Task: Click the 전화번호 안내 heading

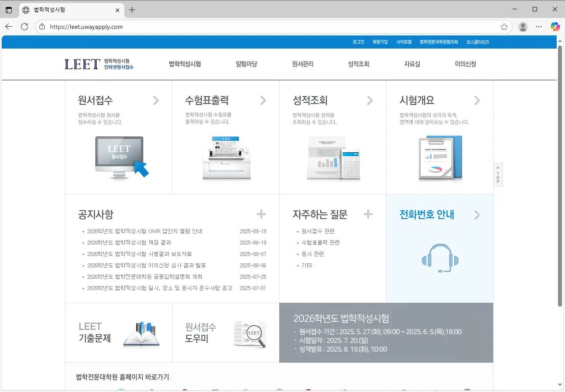Action: [x=427, y=214]
